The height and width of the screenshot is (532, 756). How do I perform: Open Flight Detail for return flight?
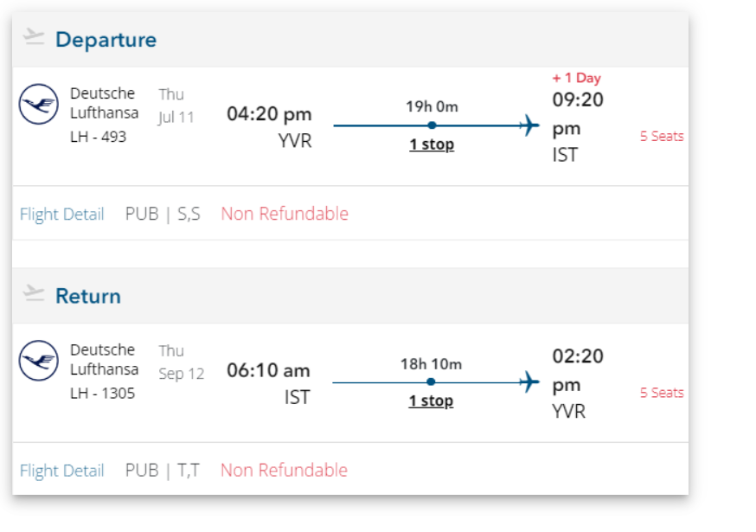click(x=61, y=471)
